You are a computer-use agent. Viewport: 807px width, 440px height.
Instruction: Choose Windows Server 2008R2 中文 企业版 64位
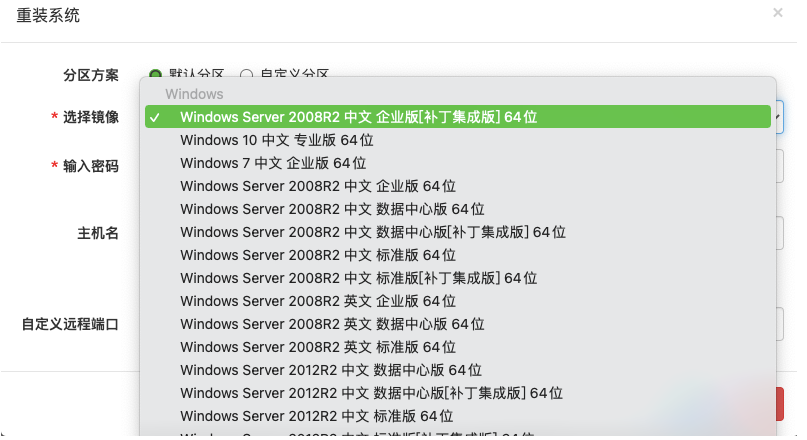coord(318,186)
